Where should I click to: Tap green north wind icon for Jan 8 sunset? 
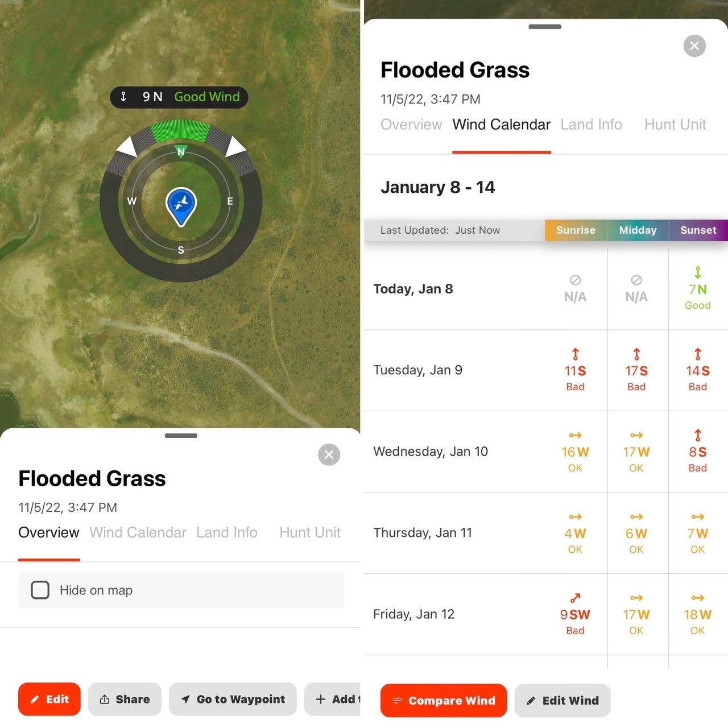697,273
